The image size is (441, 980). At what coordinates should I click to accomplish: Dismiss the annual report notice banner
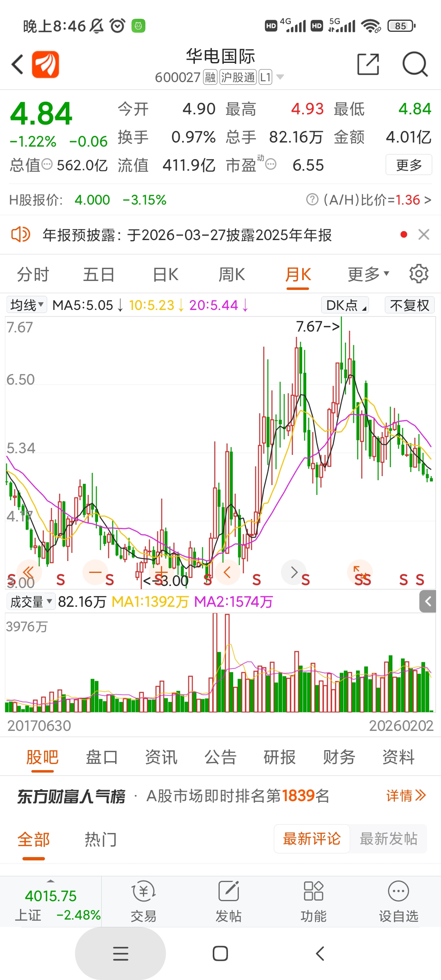click(424, 234)
